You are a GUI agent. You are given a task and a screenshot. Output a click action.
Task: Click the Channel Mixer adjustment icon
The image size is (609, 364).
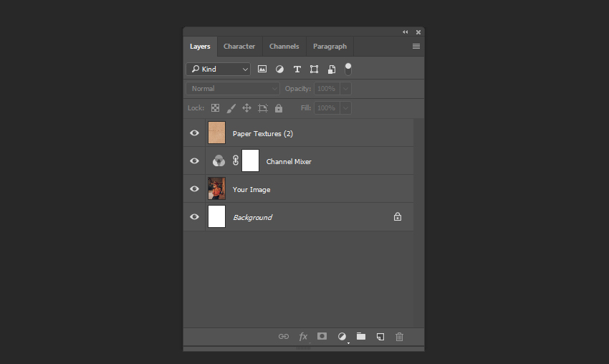(x=219, y=161)
